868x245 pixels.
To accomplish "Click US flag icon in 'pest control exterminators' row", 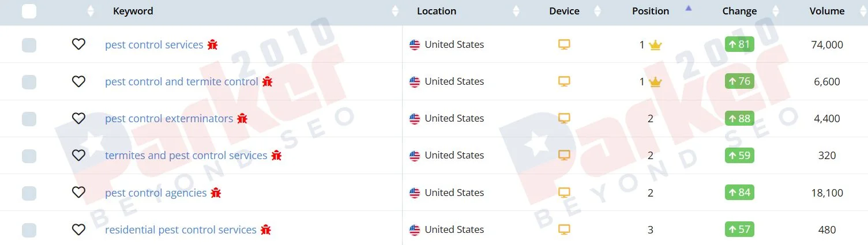I will point(415,119).
